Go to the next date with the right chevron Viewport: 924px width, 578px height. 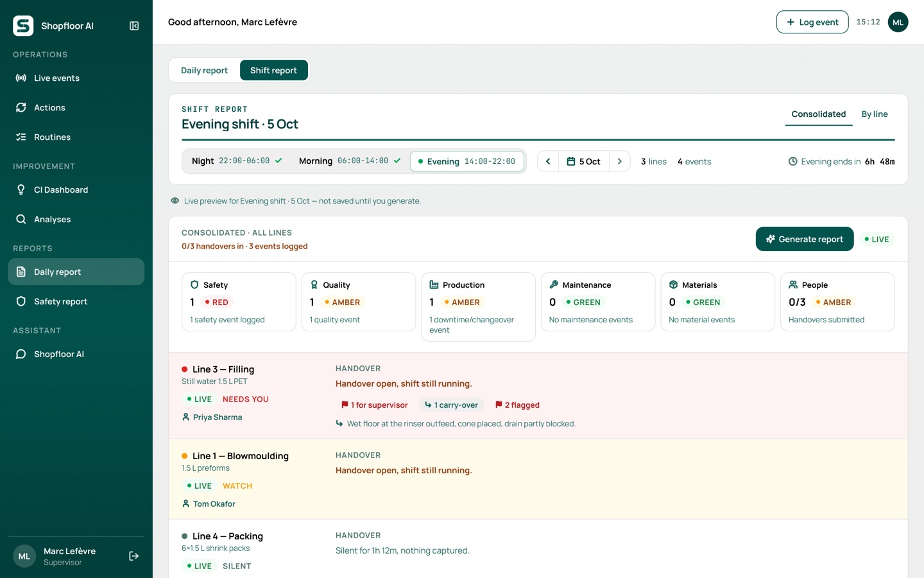click(620, 162)
